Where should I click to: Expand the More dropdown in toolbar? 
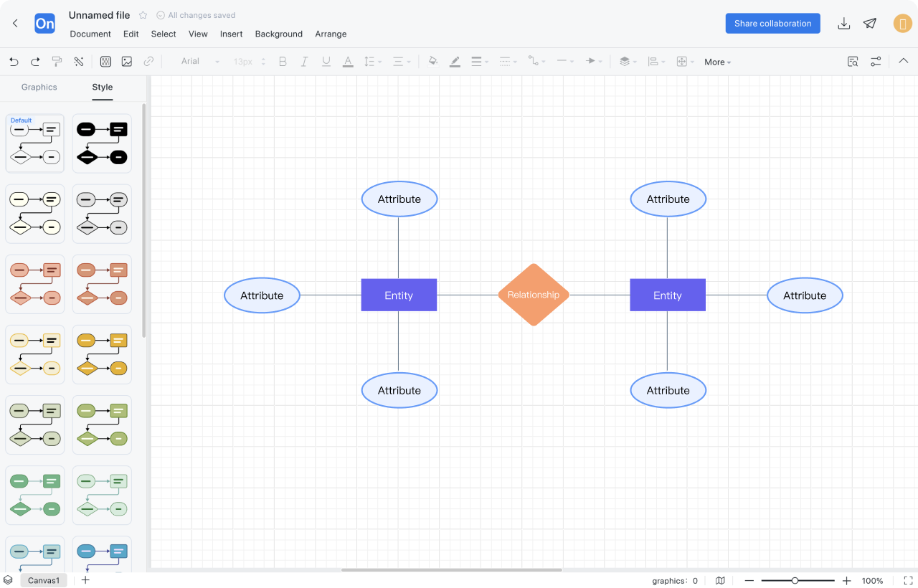tap(717, 62)
